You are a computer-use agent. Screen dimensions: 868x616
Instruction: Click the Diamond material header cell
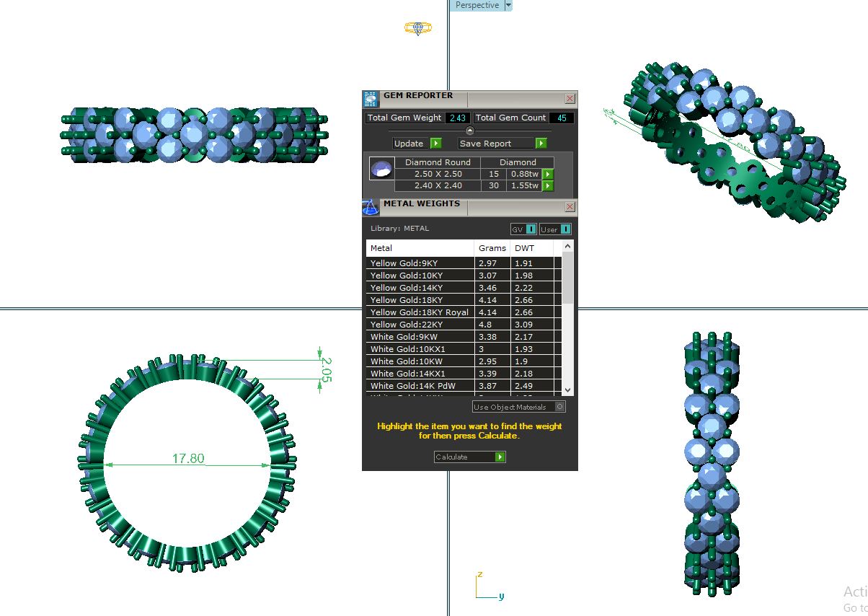[518, 162]
